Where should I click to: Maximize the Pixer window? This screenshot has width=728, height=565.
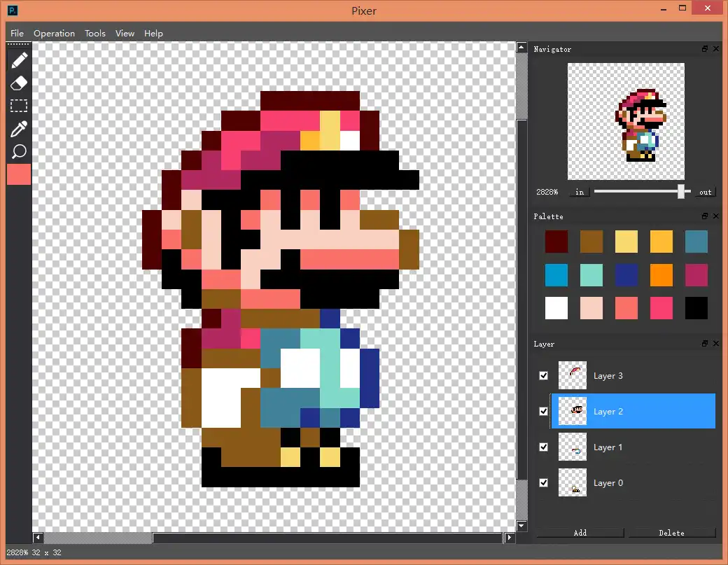[682, 8]
